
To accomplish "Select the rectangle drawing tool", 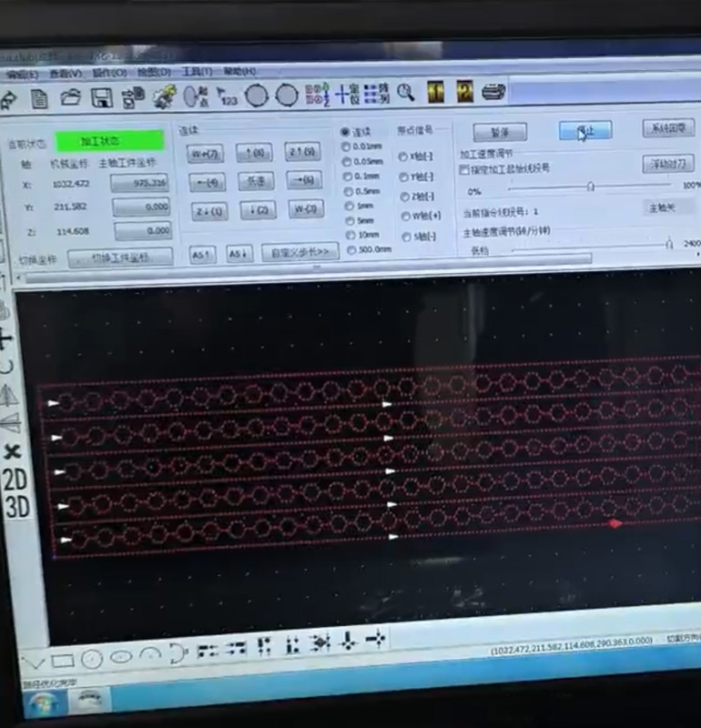I will click(62, 660).
